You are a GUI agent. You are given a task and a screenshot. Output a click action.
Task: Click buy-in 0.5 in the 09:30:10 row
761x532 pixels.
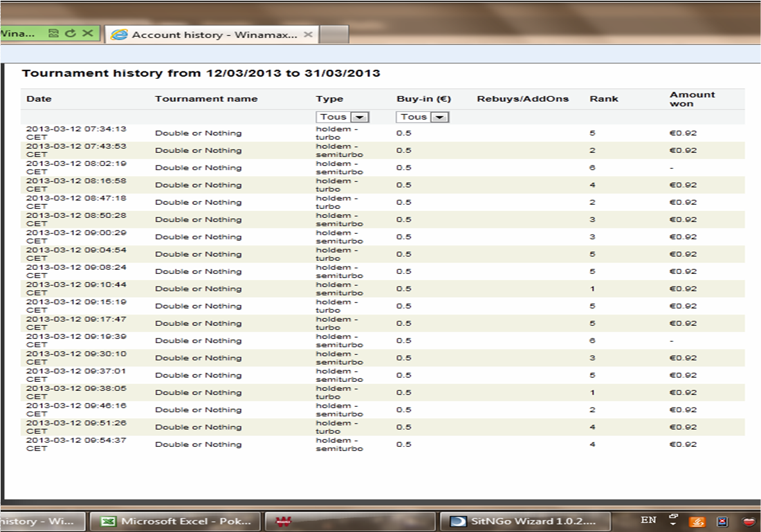coord(404,358)
